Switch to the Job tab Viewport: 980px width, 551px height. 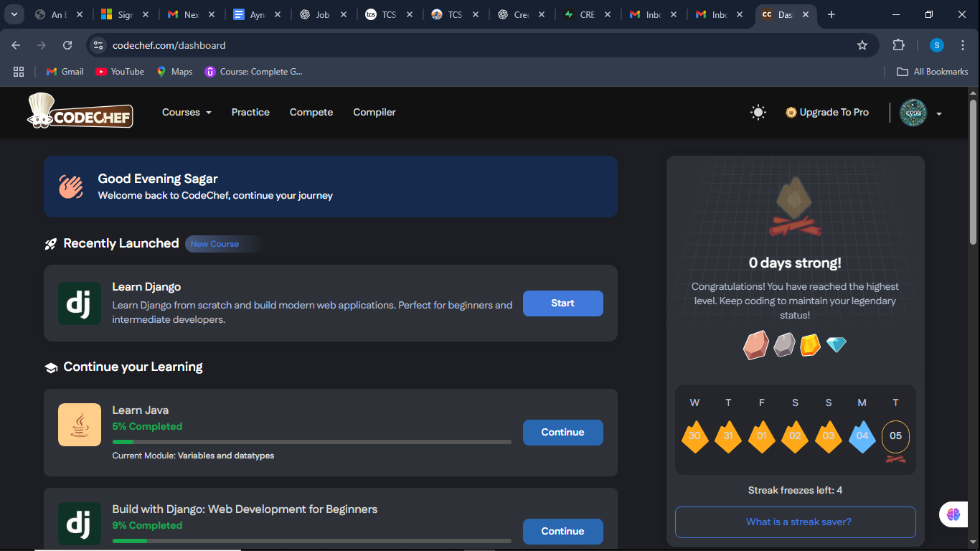323,14
